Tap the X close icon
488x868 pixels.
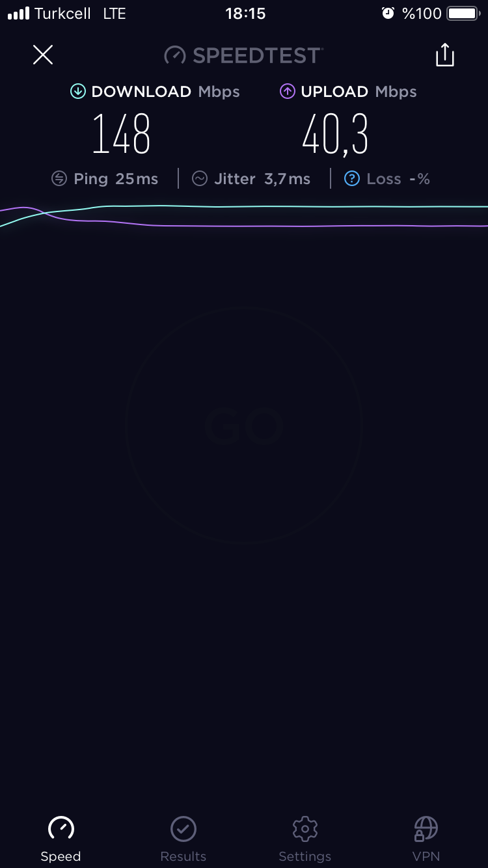(43, 55)
